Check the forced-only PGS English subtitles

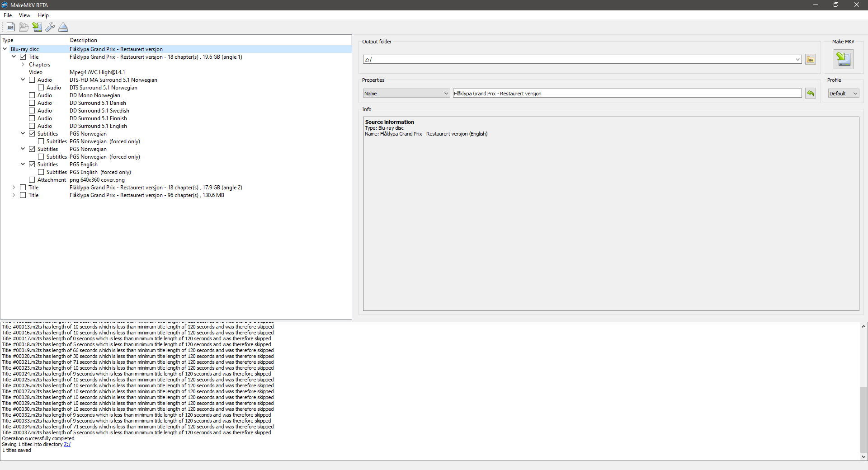(41, 172)
